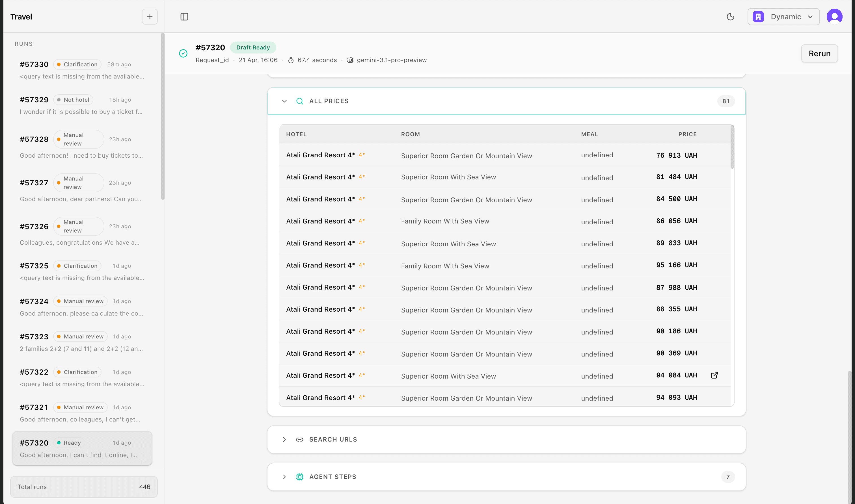
Task: Click the Rerun button
Action: point(819,53)
